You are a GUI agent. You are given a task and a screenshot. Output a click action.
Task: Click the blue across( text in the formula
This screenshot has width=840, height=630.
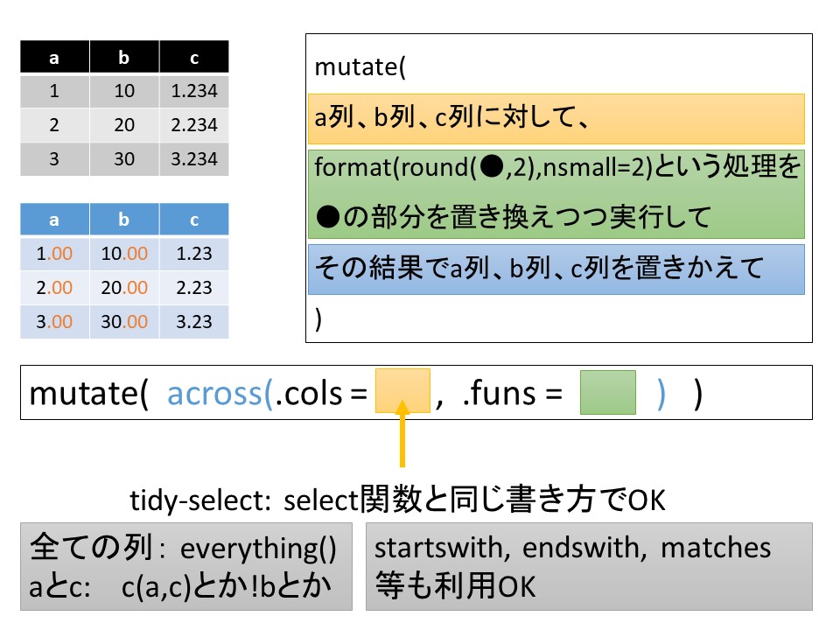pos(220,393)
